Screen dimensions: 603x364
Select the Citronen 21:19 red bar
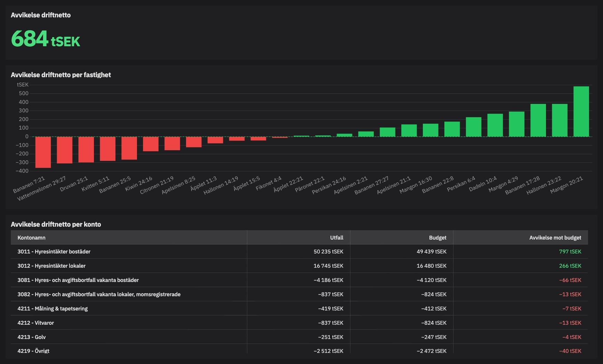pos(172,144)
